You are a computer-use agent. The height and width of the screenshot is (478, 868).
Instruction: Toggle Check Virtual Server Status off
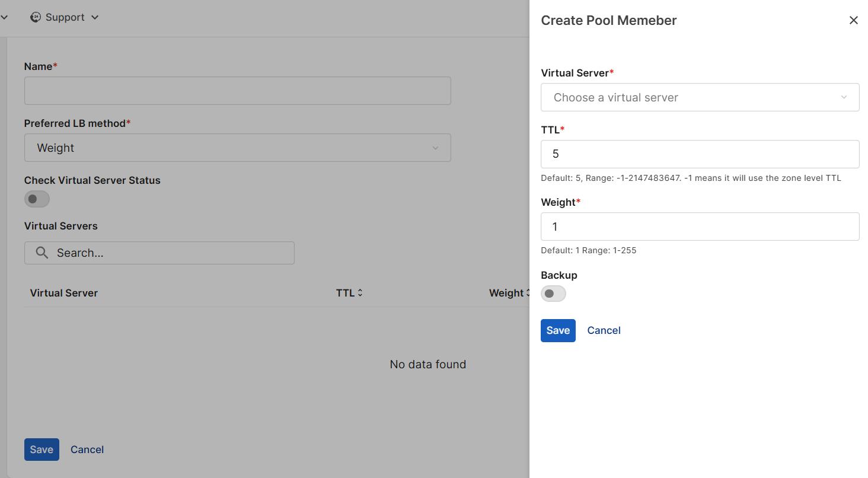click(37, 199)
